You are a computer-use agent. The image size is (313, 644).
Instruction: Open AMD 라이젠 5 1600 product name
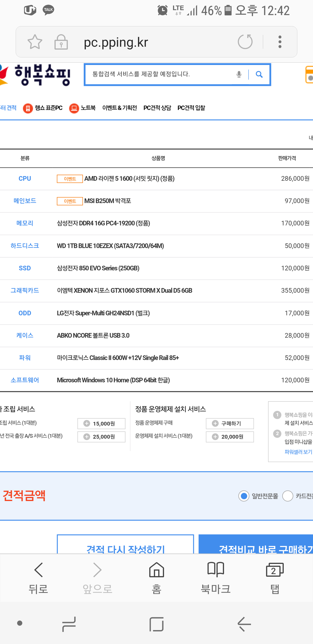pyautogui.click(x=130, y=179)
